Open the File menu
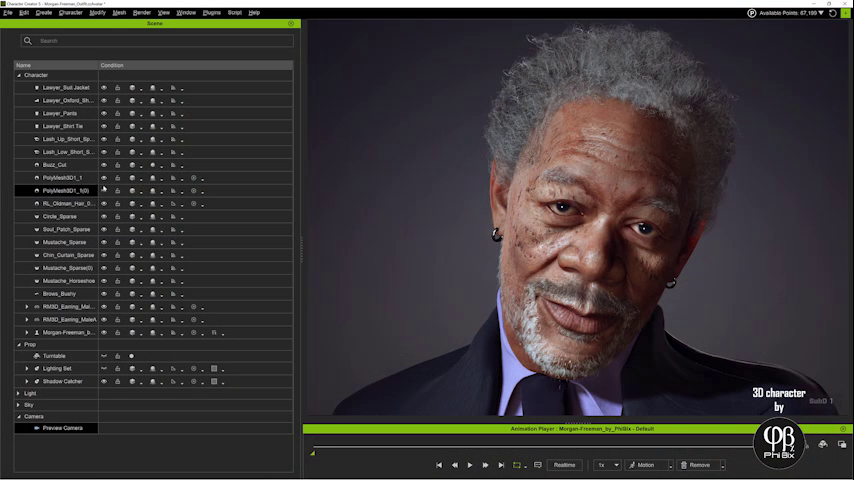Viewport: 854px width, 480px height. click(8, 13)
